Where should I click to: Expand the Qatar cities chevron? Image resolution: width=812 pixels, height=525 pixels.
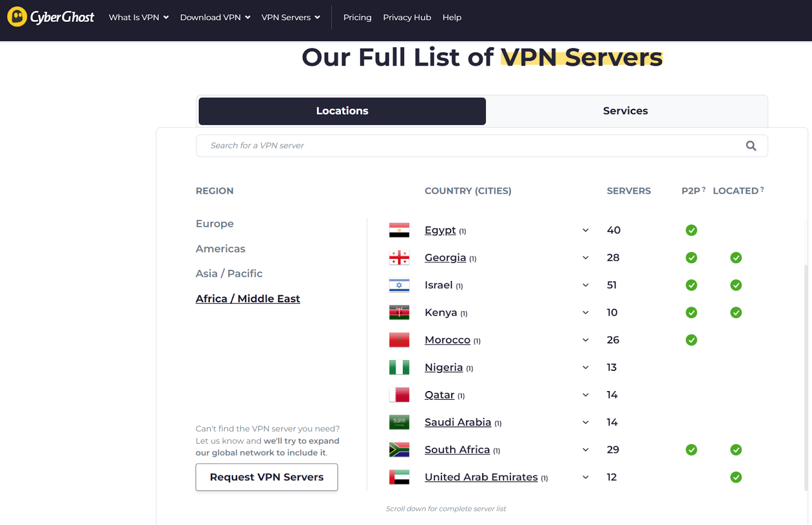586,395
